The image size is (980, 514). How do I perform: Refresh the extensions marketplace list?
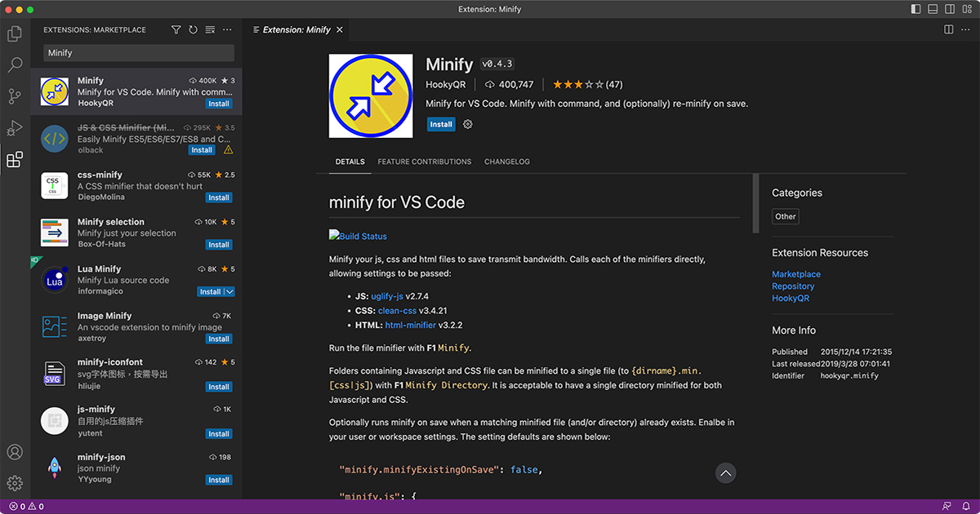(x=193, y=29)
